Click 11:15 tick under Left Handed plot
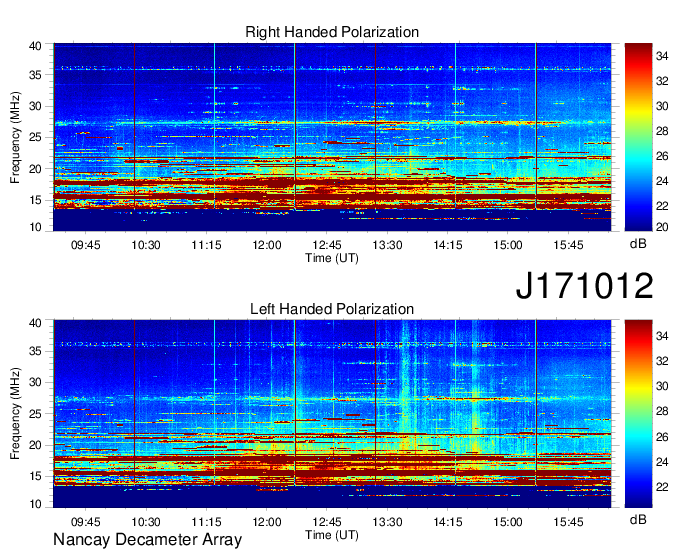This screenshot has width=680, height=552. 206,522
